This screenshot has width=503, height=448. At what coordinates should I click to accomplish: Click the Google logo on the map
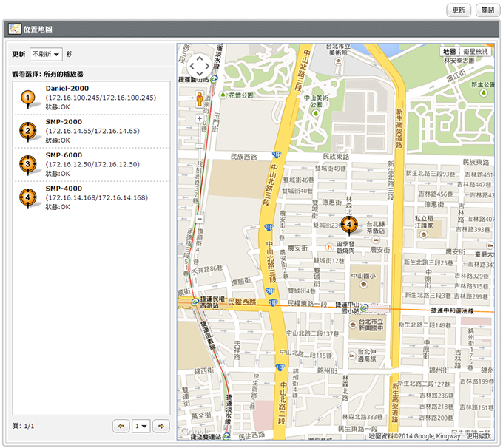click(x=195, y=432)
